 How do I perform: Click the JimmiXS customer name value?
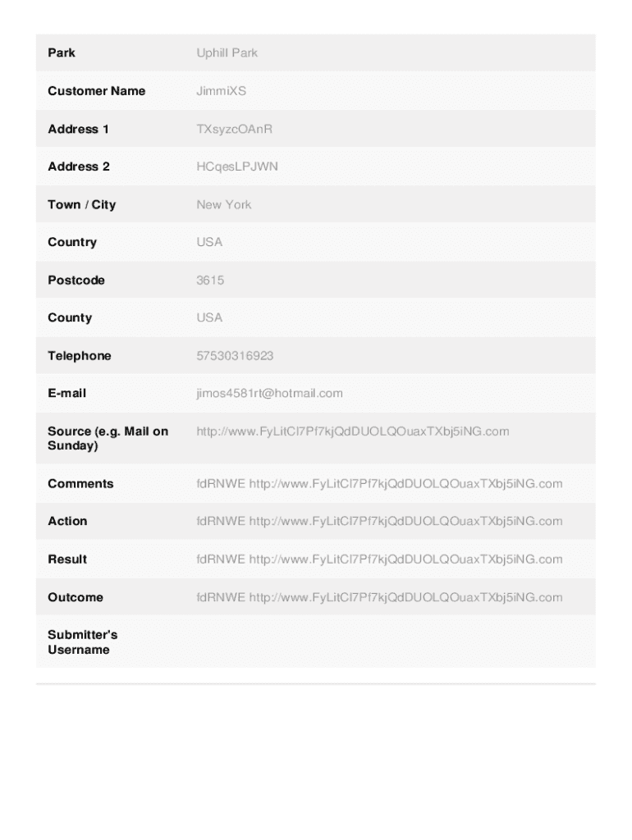point(221,91)
